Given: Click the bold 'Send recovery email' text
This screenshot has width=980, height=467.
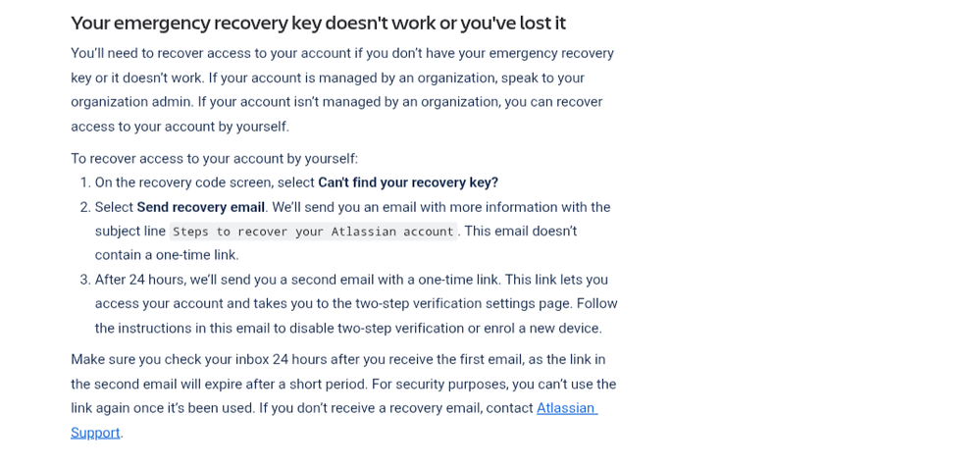Looking at the screenshot, I should (x=201, y=207).
